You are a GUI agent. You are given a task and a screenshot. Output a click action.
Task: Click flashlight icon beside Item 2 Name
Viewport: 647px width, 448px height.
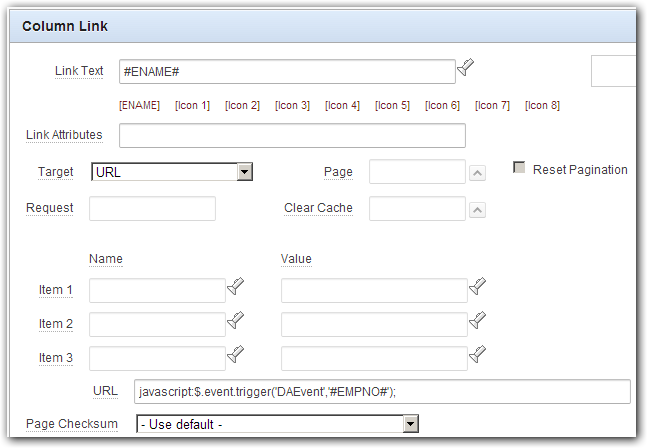tap(236, 320)
